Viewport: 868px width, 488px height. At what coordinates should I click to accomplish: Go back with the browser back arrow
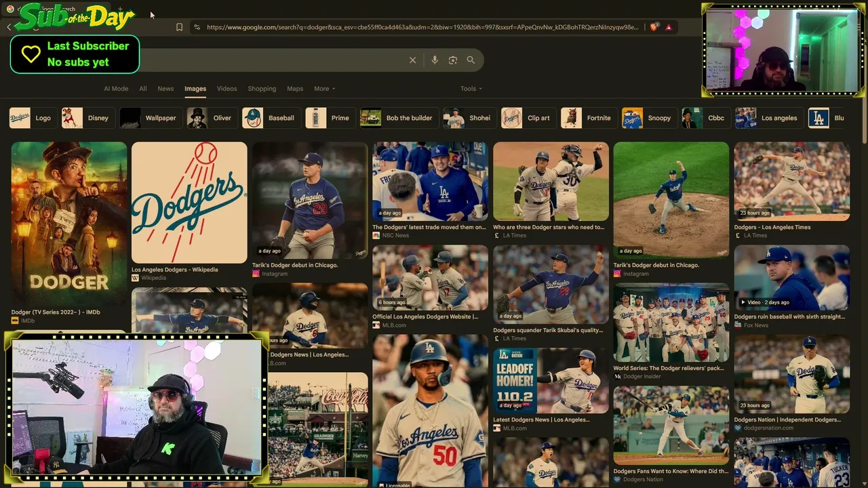(x=9, y=27)
